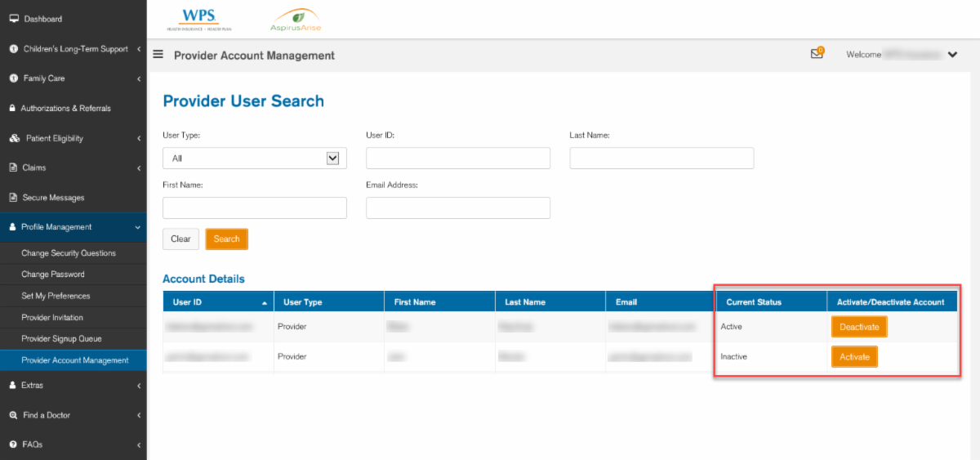The image size is (980, 460).
Task: Click the Deactivate button for active account
Action: pos(859,327)
